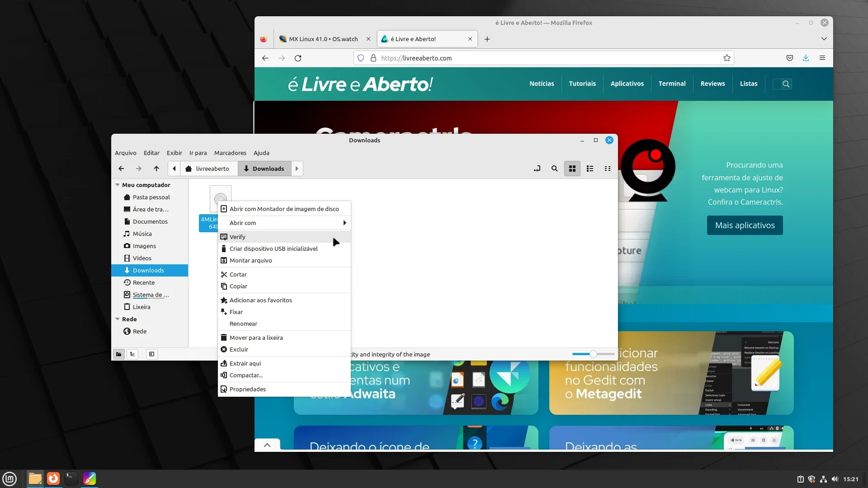Switch to list view
Image resolution: width=868 pixels, height=488 pixels.
coord(590,169)
